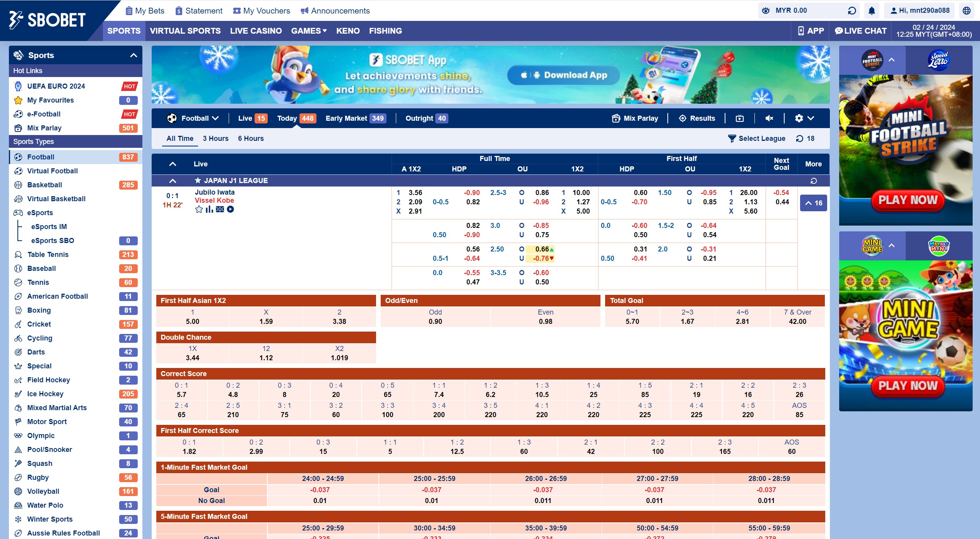This screenshot has width=980, height=539.
Task: Open match statistics bar chart icon
Action: [209, 209]
